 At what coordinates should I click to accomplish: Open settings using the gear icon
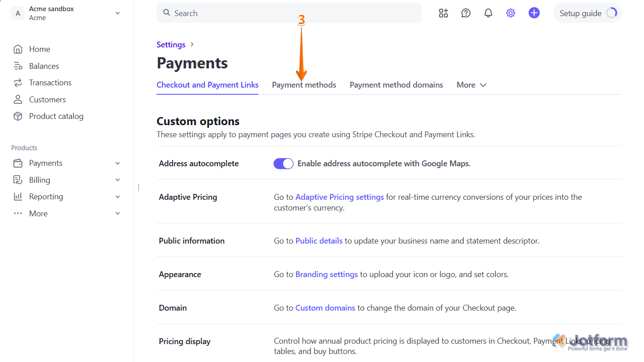click(x=511, y=13)
